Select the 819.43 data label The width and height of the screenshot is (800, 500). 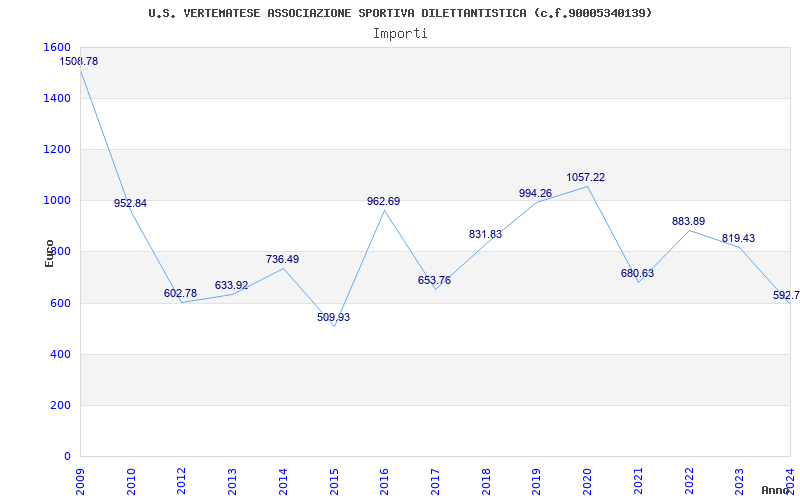[738, 238]
